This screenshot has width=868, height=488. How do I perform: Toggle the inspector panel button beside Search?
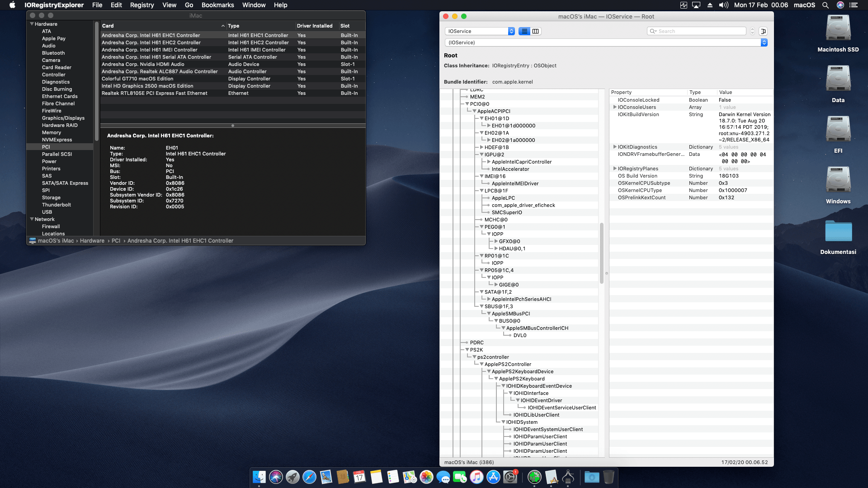point(763,31)
